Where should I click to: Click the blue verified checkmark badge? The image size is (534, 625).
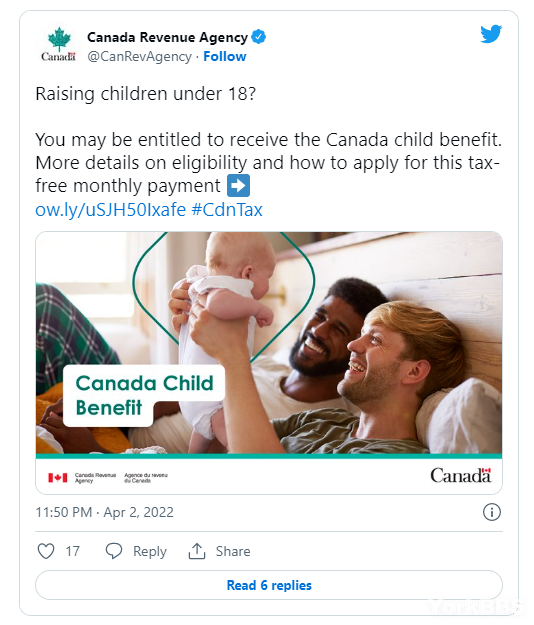pos(259,37)
